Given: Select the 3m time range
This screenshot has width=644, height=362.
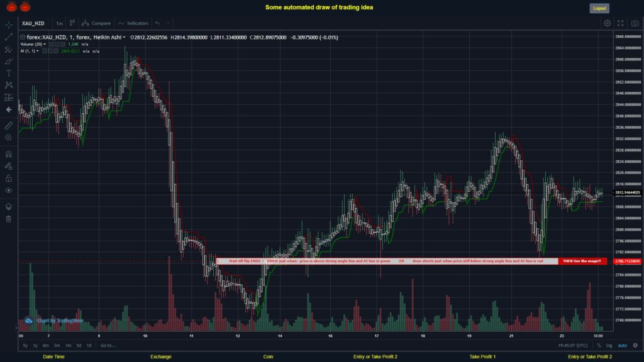Looking at the screenshot, I should (x=57, y=346).
